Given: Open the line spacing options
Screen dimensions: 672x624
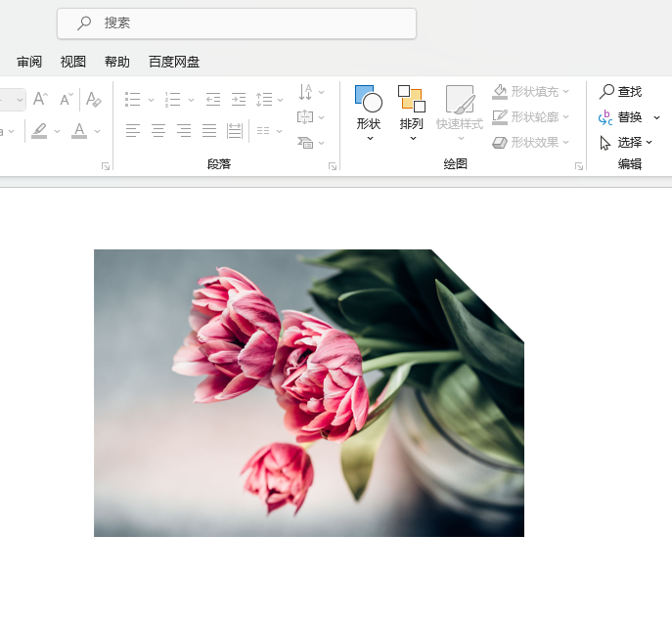Looking at the screenshot, I should tap(264, 100).
